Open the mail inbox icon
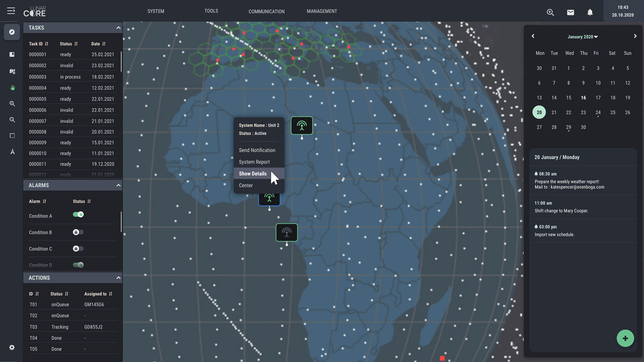This screenshot has width=644, height=362. coord(571,12)
